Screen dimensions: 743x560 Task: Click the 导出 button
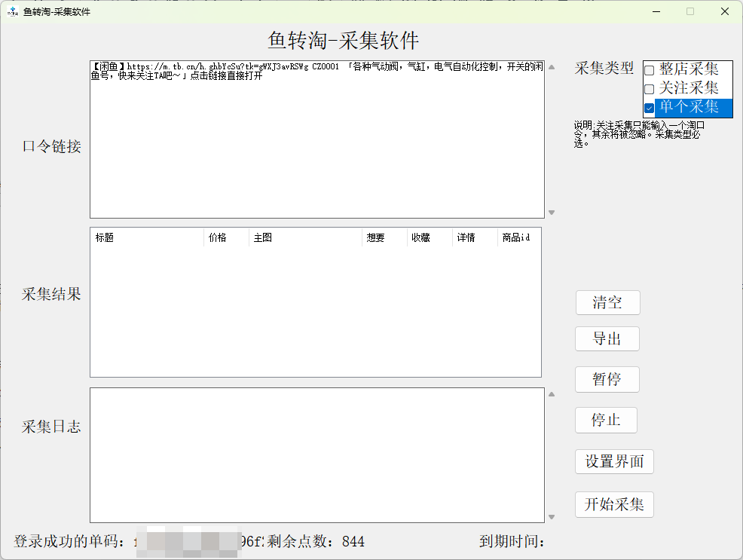tap(607, 338)
